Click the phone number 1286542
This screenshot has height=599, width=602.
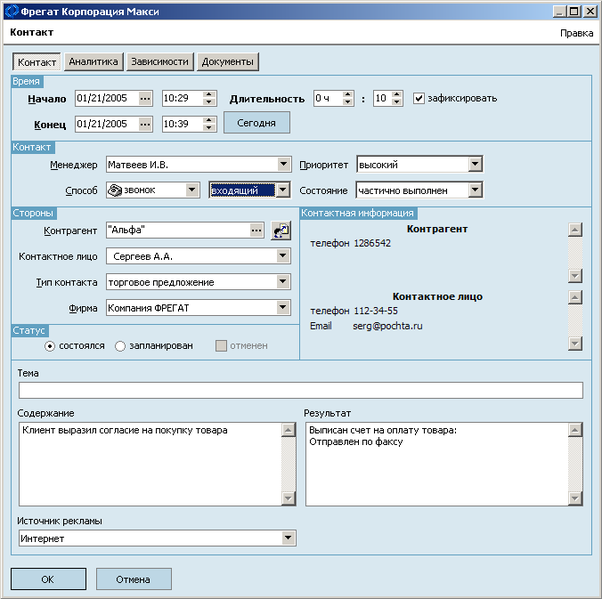372,243
